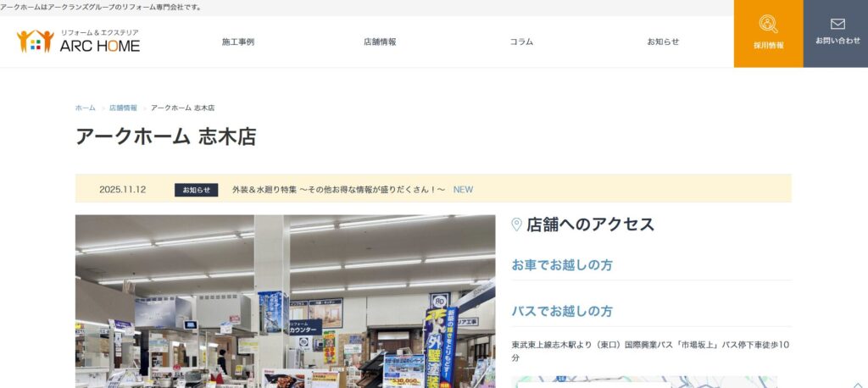Click the store interior photo
This screenshot has height=388, width=868.
click(x=285, y=301)
